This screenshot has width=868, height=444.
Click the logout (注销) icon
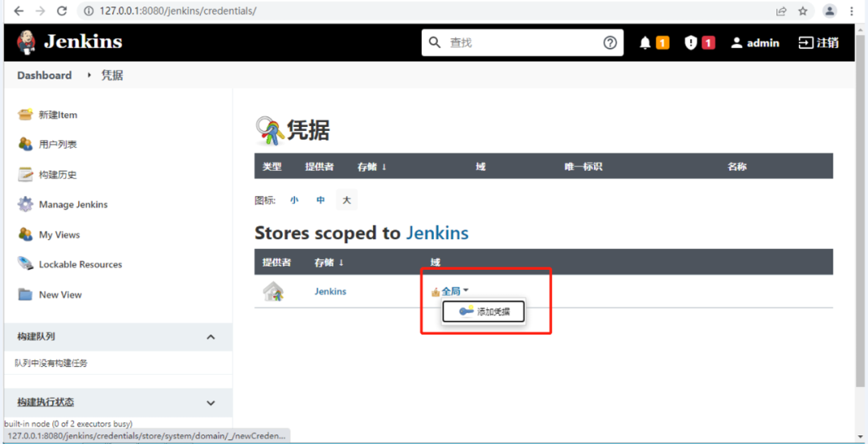[x=805, y=43]
